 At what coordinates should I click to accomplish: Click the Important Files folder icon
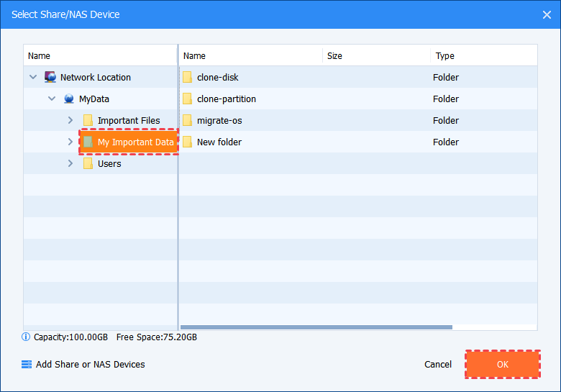point(88,120)
